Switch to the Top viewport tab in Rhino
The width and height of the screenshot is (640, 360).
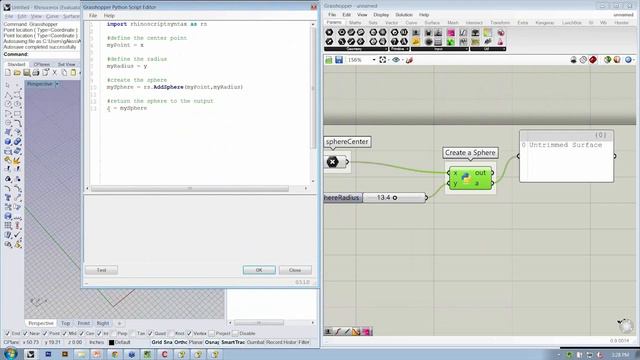pyautogui.click(x=65, y=323)
